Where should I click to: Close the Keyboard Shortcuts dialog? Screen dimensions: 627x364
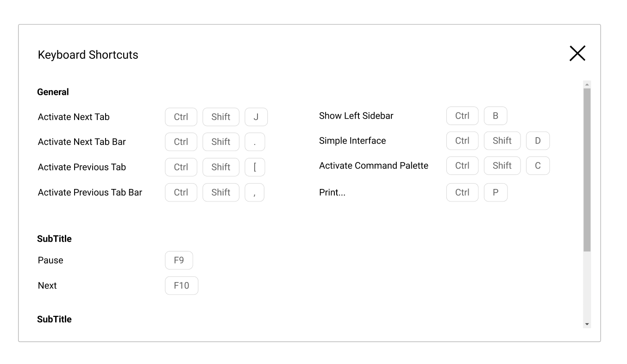coord(577,53)
